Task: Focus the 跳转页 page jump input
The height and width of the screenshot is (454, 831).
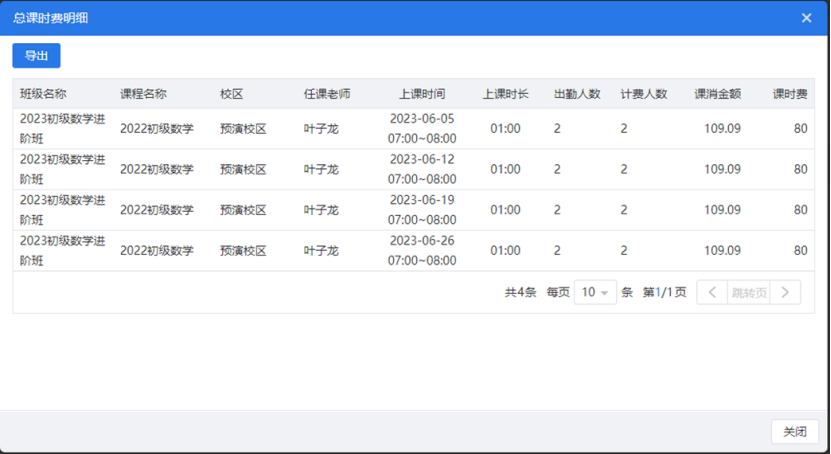Action: [749, 293]
